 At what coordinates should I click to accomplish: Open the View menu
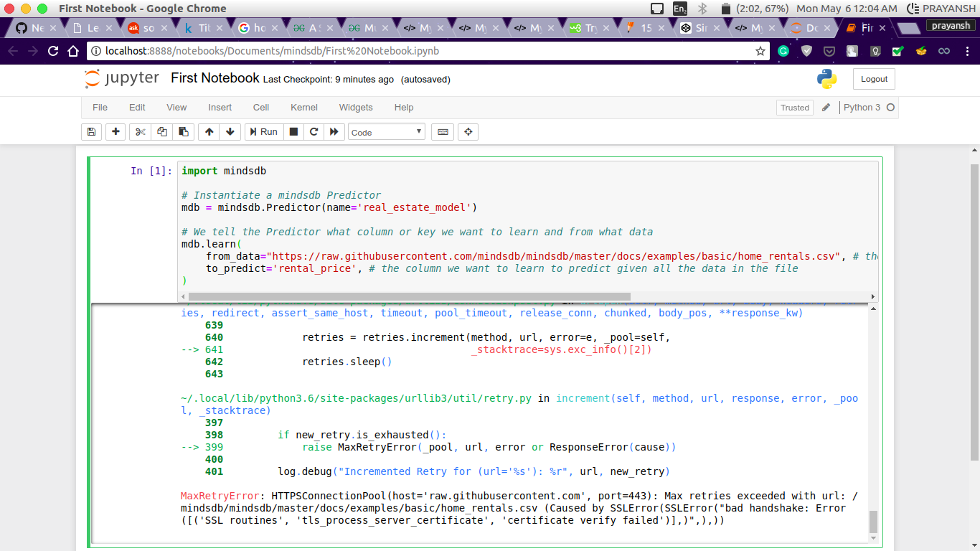(176, 108)
